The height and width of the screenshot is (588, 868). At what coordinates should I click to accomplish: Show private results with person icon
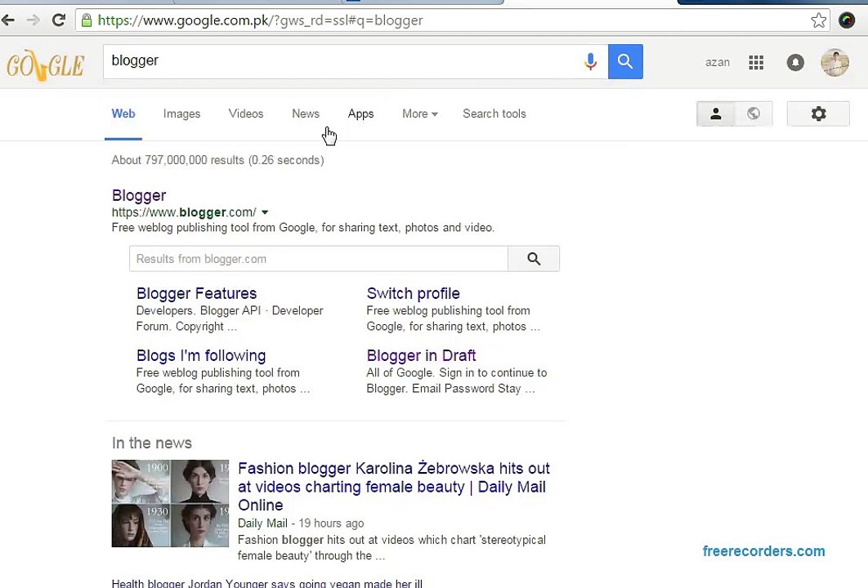pyautogui.click(x=715, y=114)
